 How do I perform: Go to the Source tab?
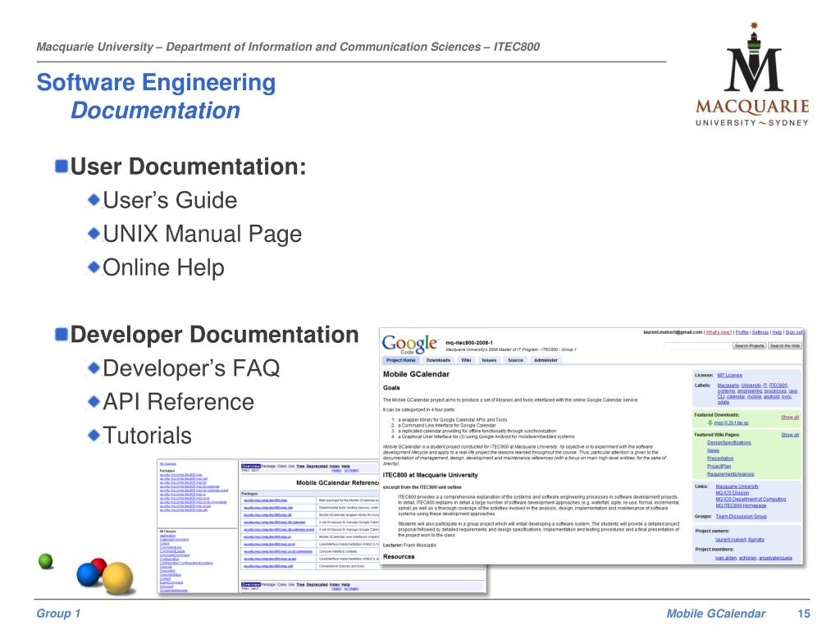coord(515,360)
